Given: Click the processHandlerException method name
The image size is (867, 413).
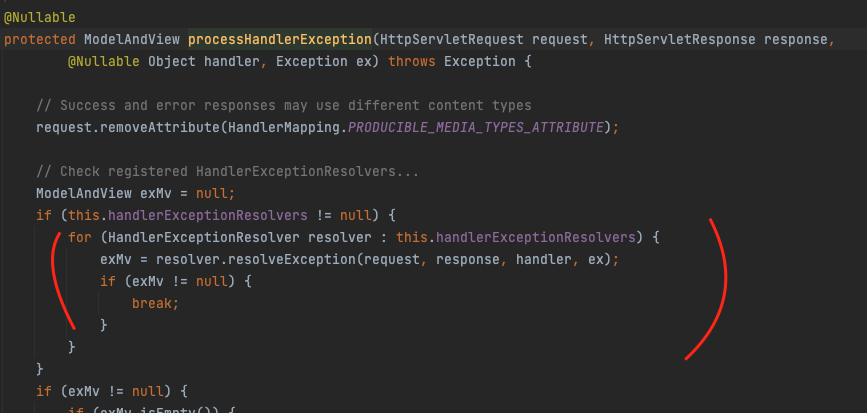Looking at the screenshot, I should coord(280,40).
